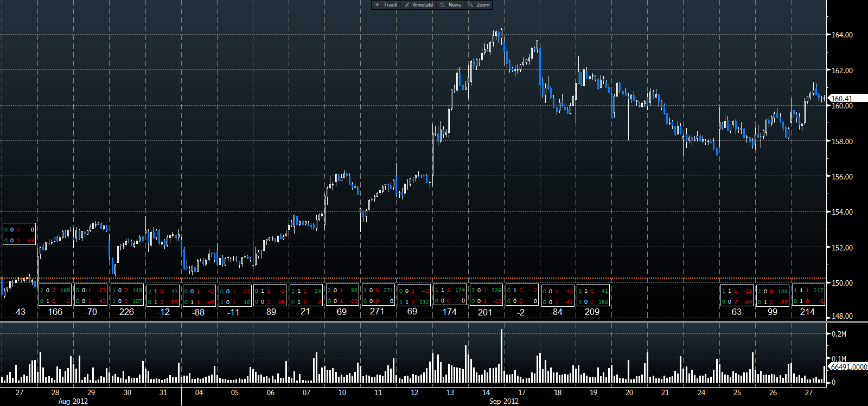
Task: Click the 154.00 price axis label
Action: point(842,212)
